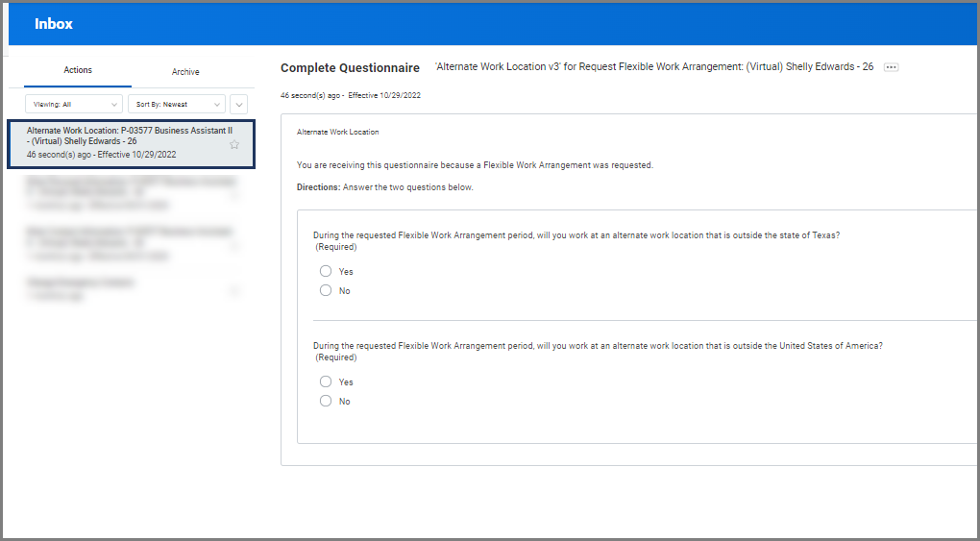Select Yes for the outside Texas question
This screenshot has height=541, width=980.
(x=326, y=271)
